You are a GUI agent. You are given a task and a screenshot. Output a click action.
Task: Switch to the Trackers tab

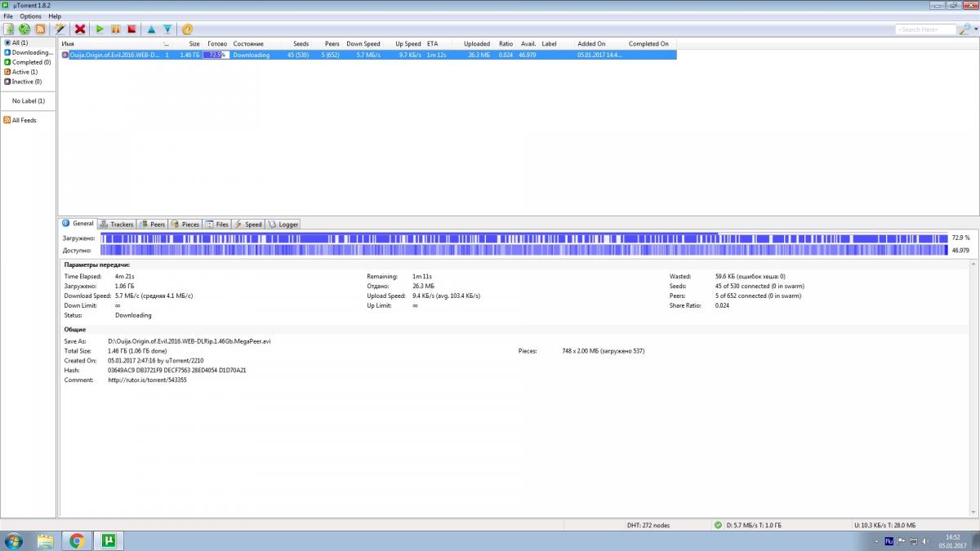[x=117, y=224]
